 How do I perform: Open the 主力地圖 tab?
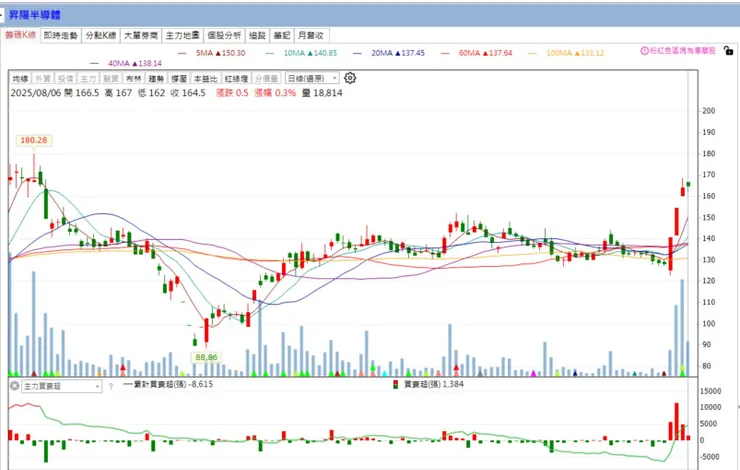182,35
